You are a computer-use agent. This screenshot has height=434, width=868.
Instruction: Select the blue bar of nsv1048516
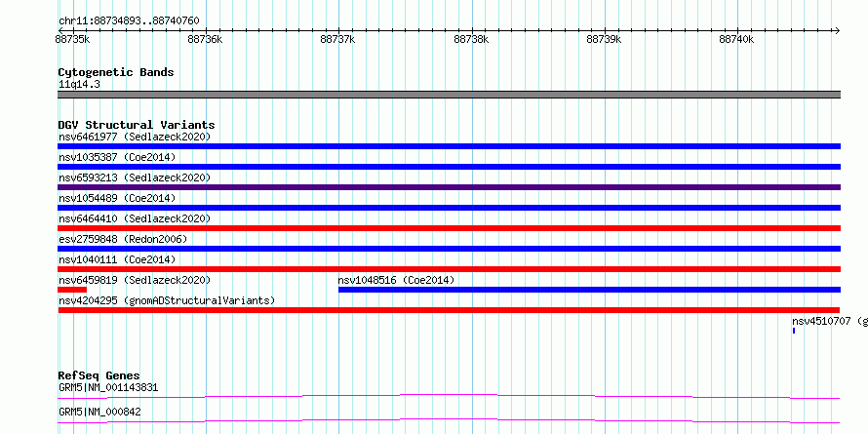click(589, 290)
